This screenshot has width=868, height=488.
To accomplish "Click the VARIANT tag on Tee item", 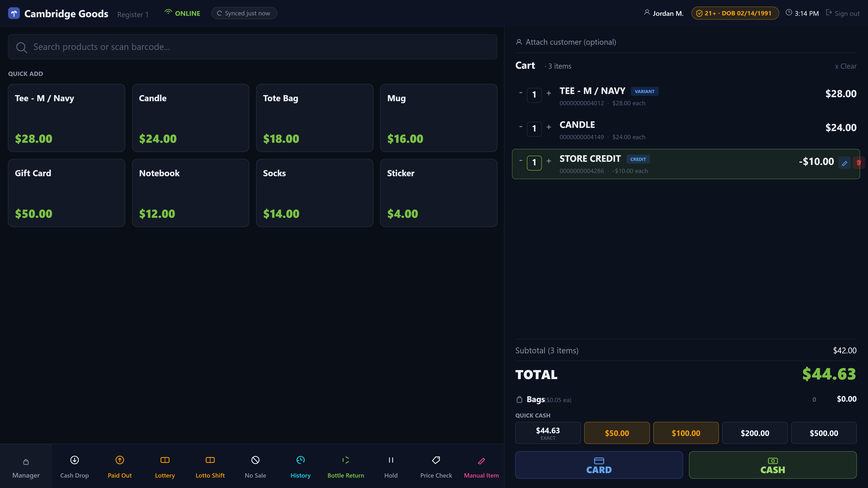I will (x=645, y=91).
